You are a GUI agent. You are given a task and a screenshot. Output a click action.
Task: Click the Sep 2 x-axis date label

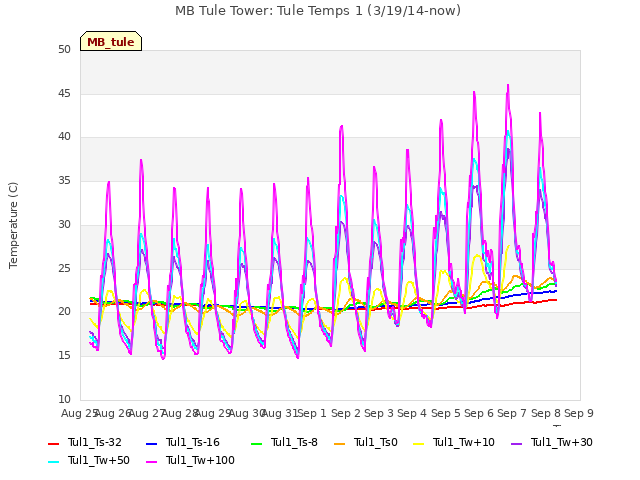[x=346, y=413]
